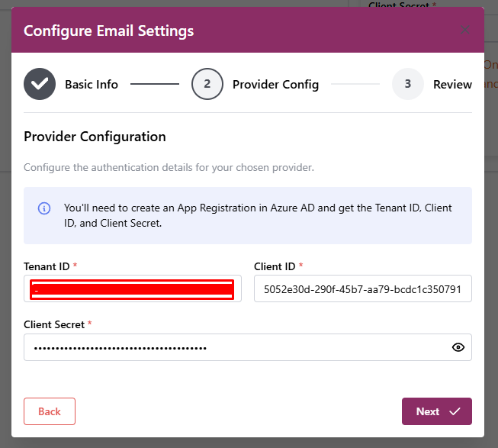Focus the Tenant ID input field
This screenshot has width=498, height=448.
click(x=132, y=288)
